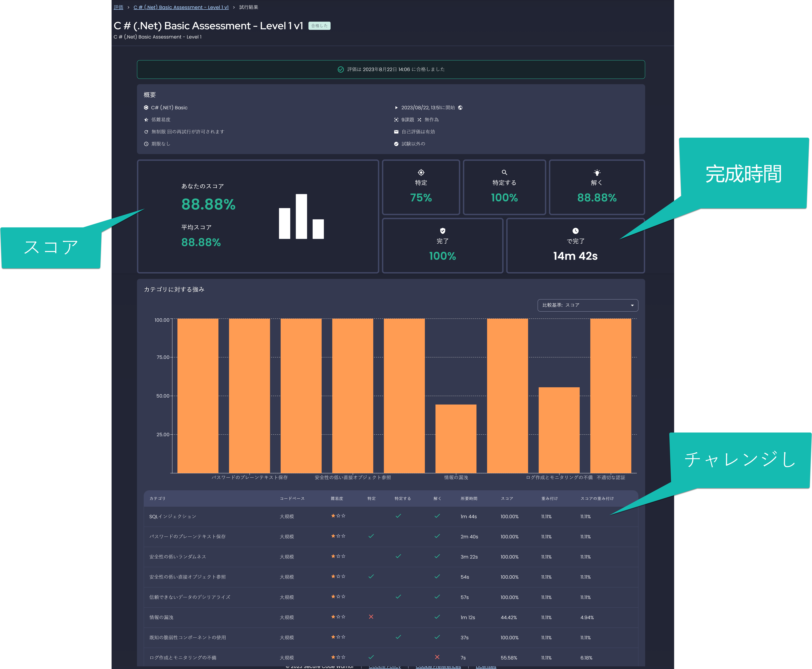Click the カテゴリ column header

pyautogui.click(x=157, y=499)
